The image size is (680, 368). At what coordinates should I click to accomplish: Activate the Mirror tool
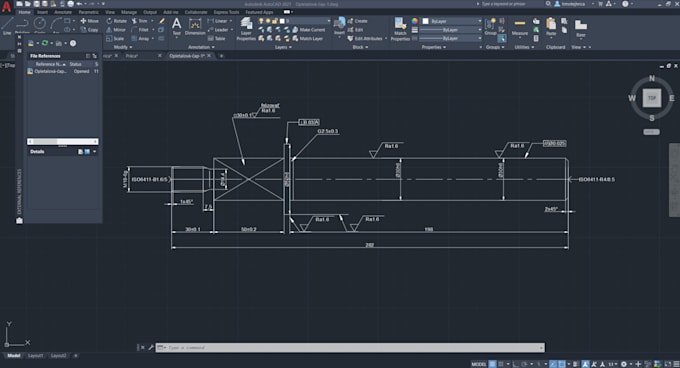point(116,29)
